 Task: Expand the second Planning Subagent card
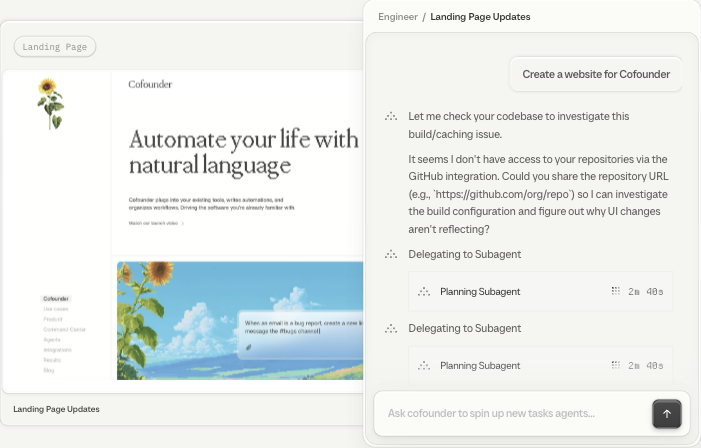click(x=540, y=365)
